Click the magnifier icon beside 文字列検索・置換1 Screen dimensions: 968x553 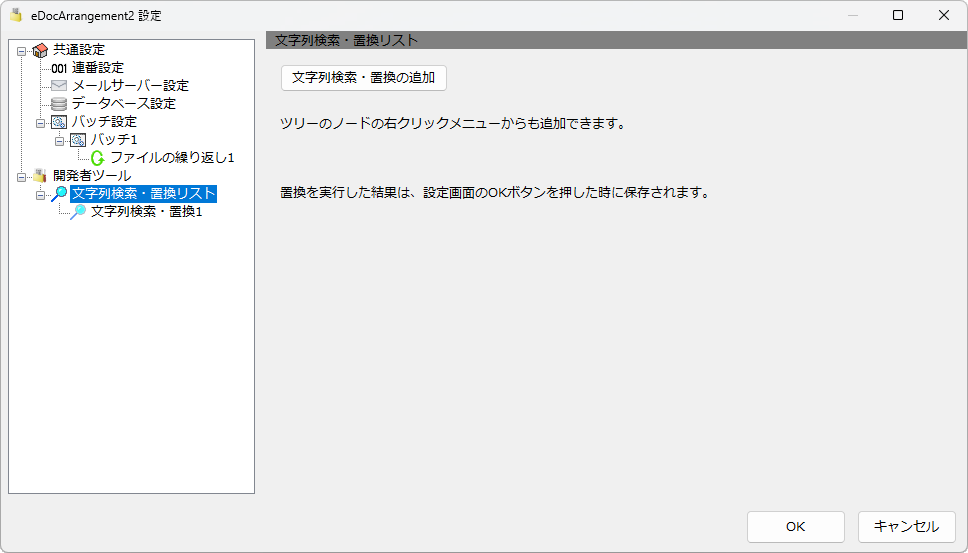pyautogui.click(x=78, y=212)
